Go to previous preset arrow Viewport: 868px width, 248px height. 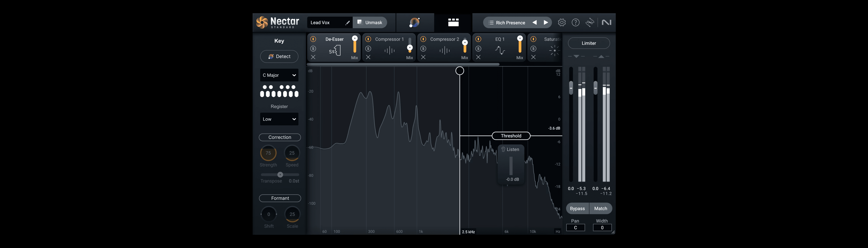click(534, 23)
